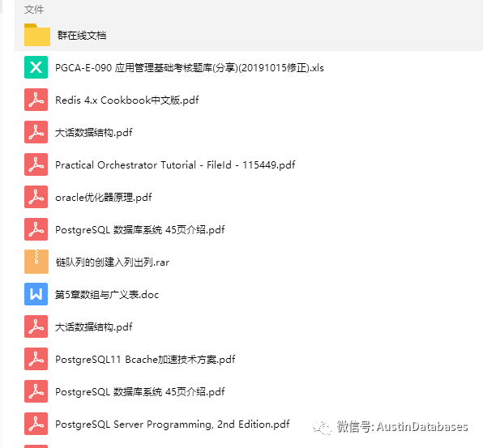
Task: Click the PDF icon beside Redis 4.x Cookbook
Action: (36, 100)
